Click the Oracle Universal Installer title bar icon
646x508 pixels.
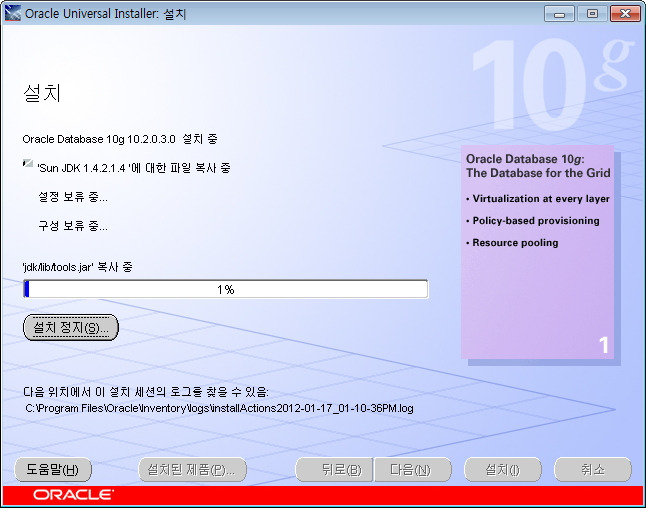tap(12, 13)
